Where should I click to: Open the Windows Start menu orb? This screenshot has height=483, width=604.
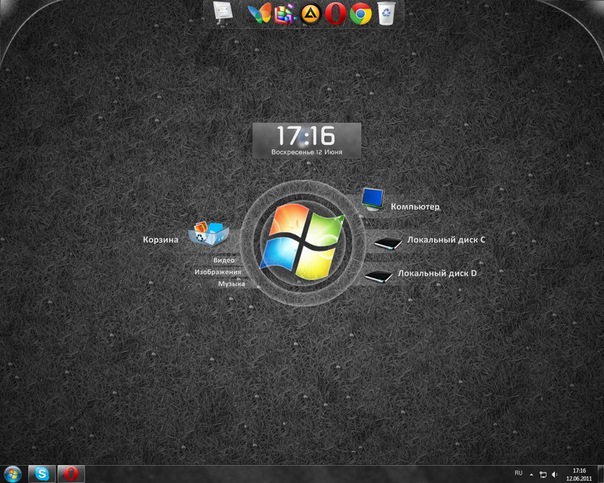coord(13,472)
